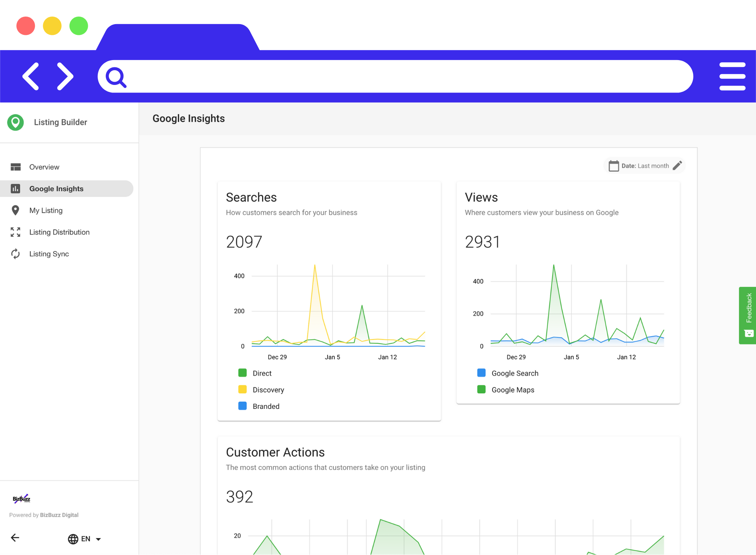Screen dimensions: 756x555
Task: Click the browser forward arrow
Action: coord(65,76)
